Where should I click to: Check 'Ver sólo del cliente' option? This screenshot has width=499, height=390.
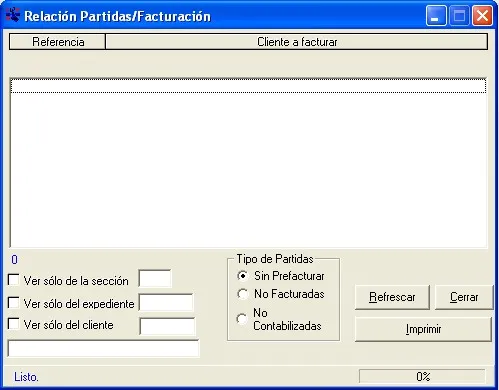coord(13,324)
